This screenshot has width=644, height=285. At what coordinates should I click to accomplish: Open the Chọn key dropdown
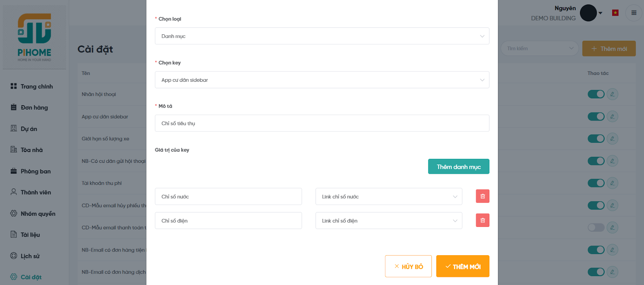(322, 80)
